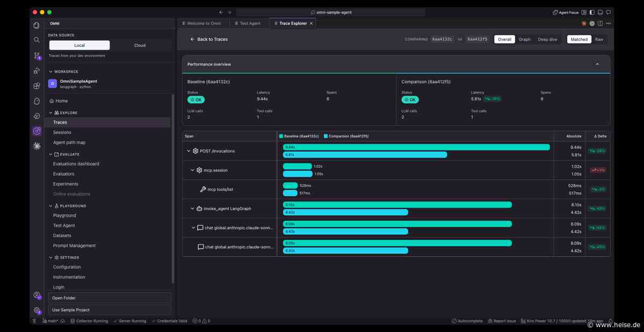
Task: Select Local data source
Action: point(79,45)
